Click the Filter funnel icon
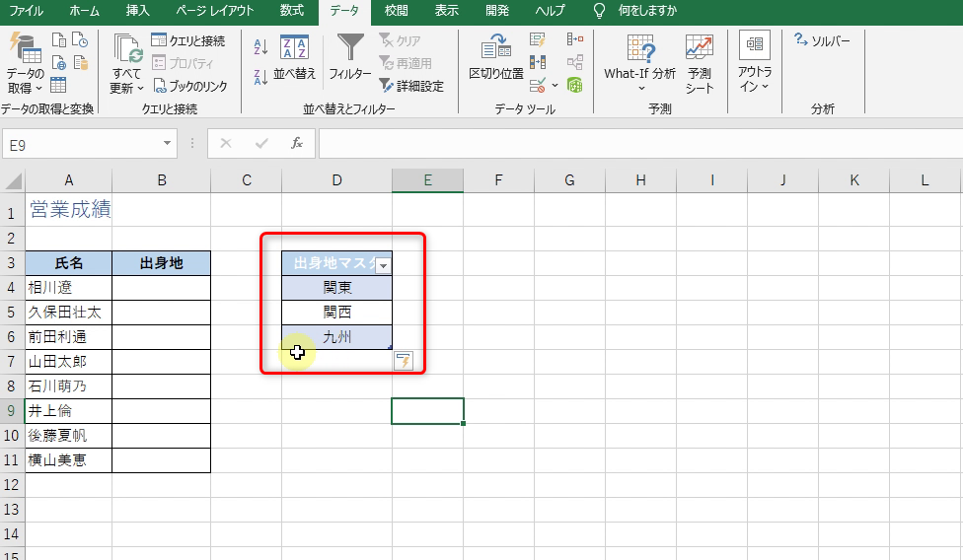963x560 pixels. pos(350,49)
